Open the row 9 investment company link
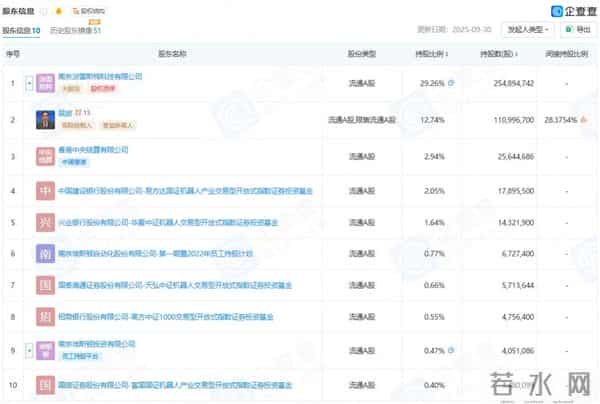 [96, 344]
